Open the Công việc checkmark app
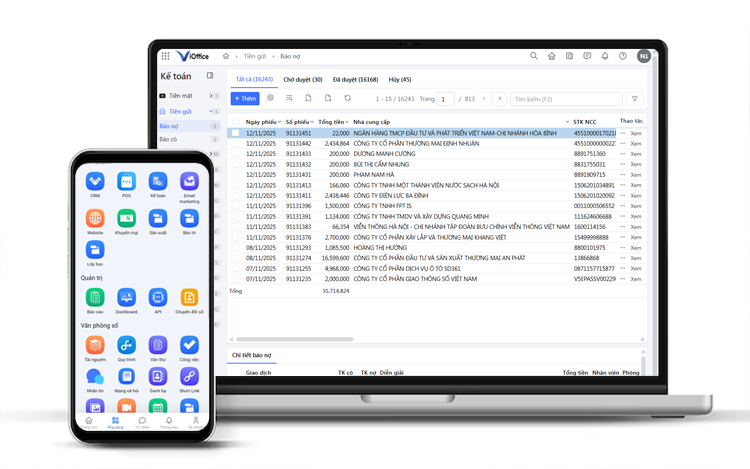750x469 pixels. [189, 345]
